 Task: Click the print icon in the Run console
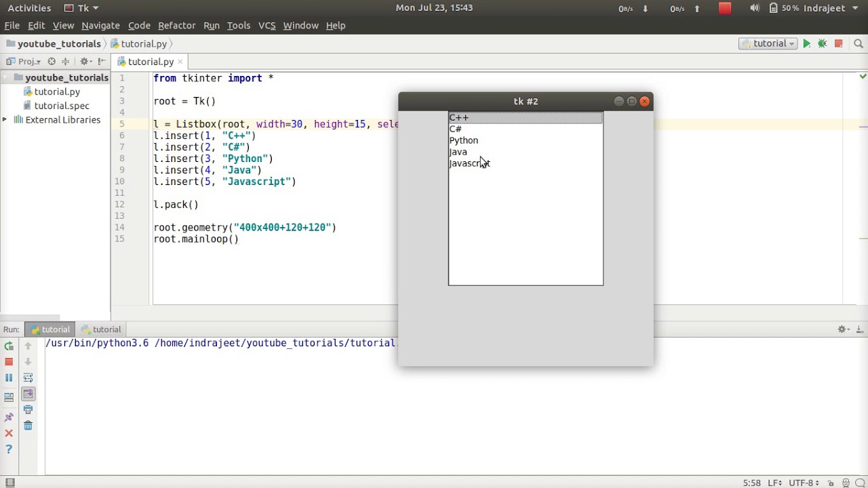coord(28,409)
